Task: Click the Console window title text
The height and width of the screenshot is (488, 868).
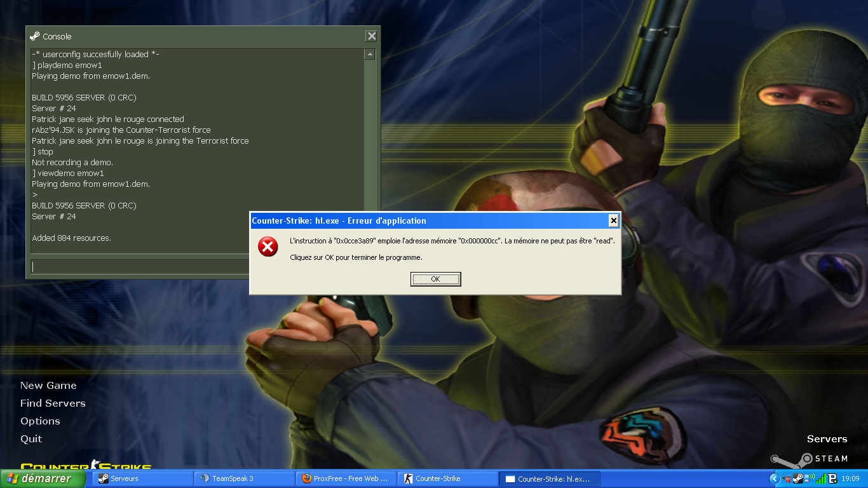Action: 57,36
